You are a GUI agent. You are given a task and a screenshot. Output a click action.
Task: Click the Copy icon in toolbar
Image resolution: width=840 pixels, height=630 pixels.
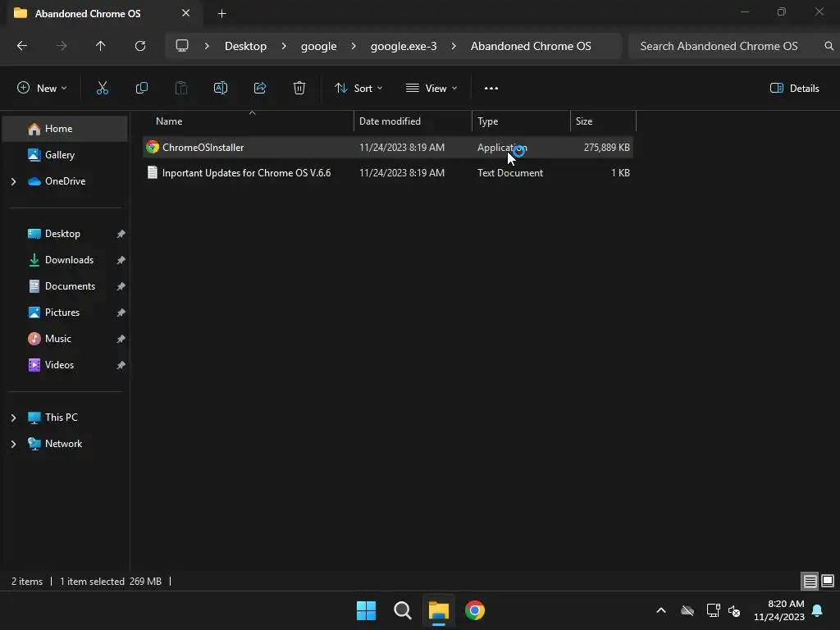(141, 89)
